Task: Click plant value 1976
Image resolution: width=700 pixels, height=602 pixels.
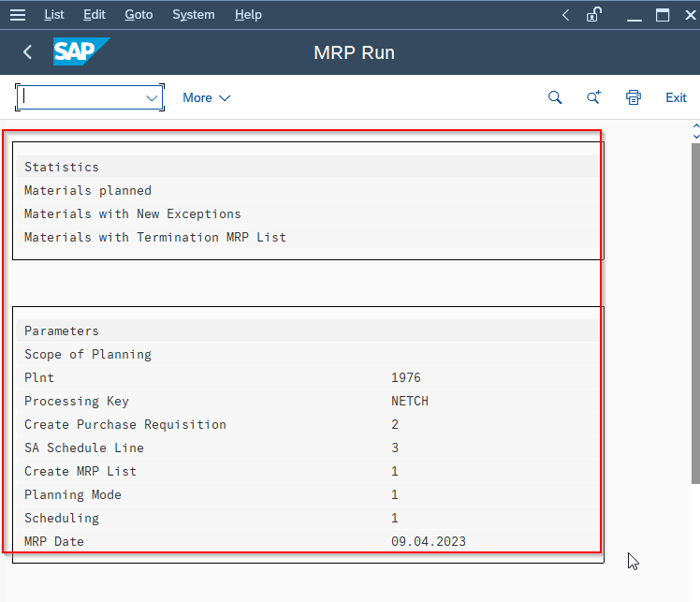Action: (406, 378)
